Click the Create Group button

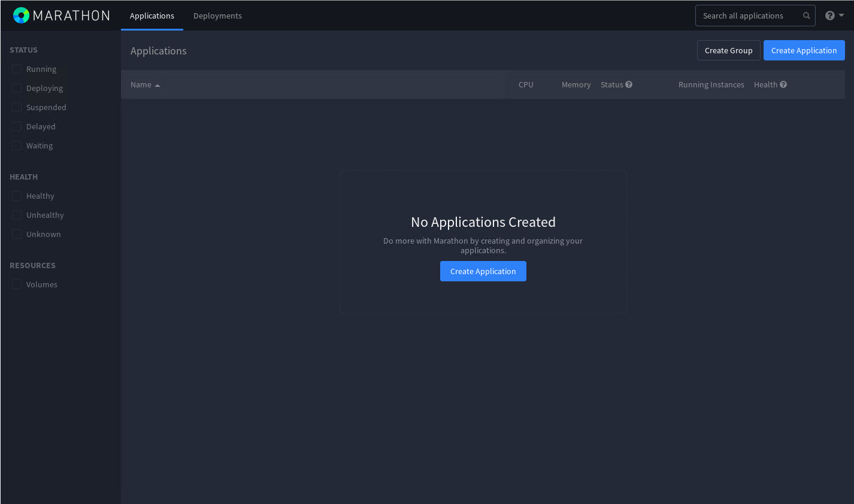[729, 50]
